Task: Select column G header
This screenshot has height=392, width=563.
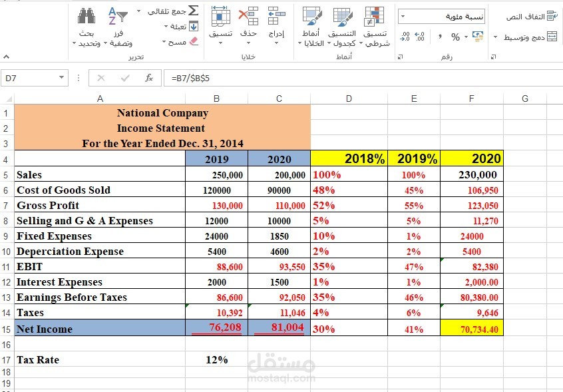Action: 525,98
